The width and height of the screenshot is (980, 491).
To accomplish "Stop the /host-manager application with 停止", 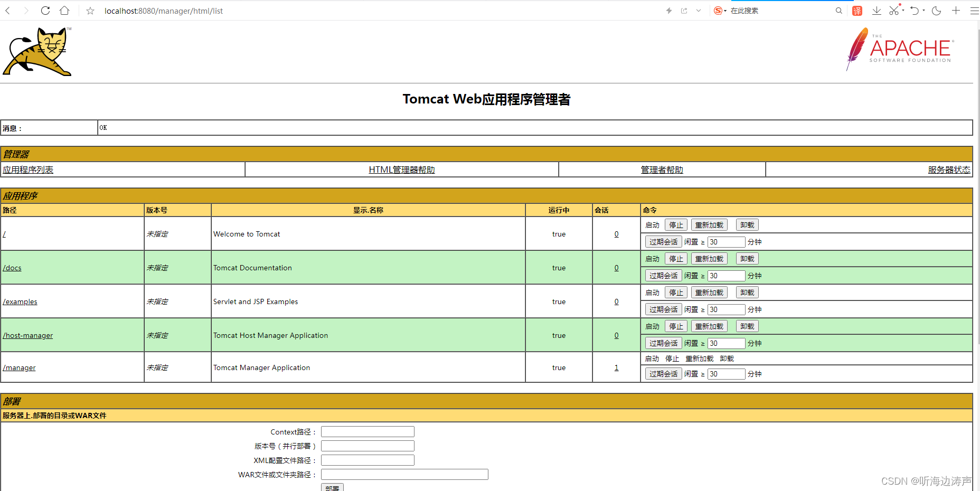I will click(676, 326).
